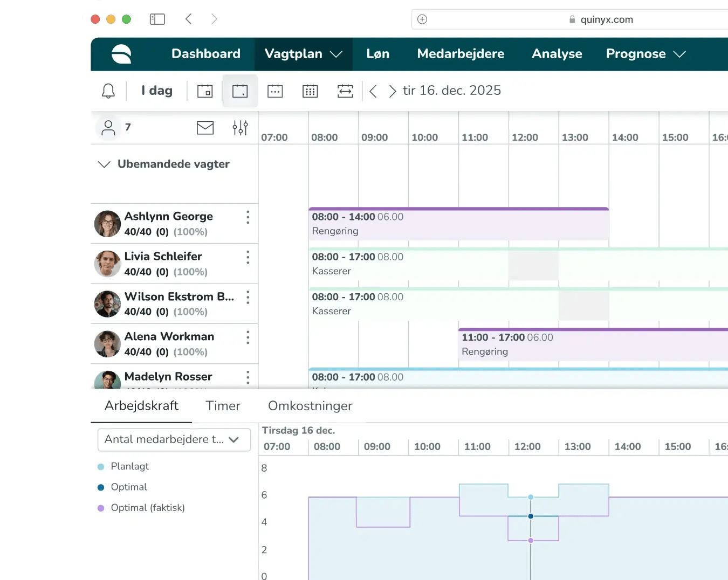Open the options menu for Livia Schleifer
The width and height of the screenshot is (728, 580).
pyautogui.click(x=248, y=257)
